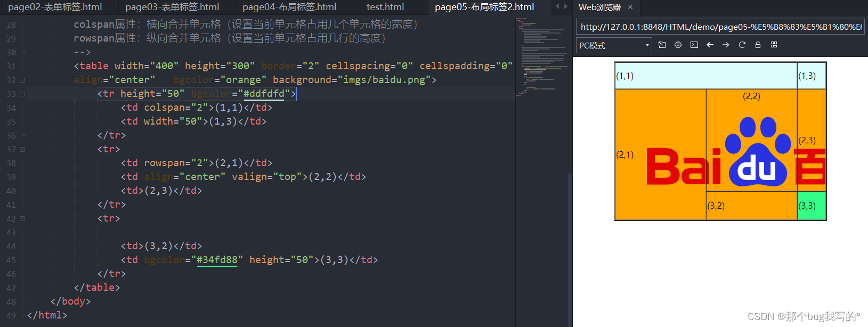Collapse the code fold at line 32
This screenshot has width=868, height=327.
(x=22, y=80)
